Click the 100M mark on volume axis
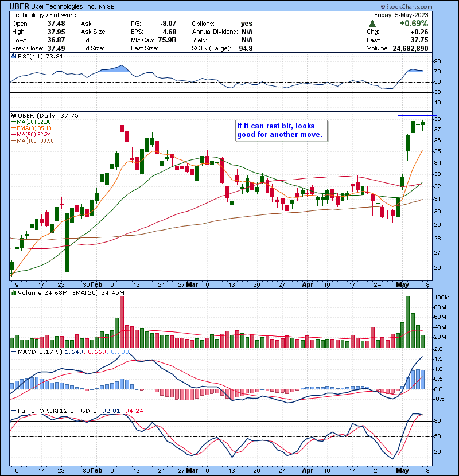 pyautogui.click(x=441, y=298)
